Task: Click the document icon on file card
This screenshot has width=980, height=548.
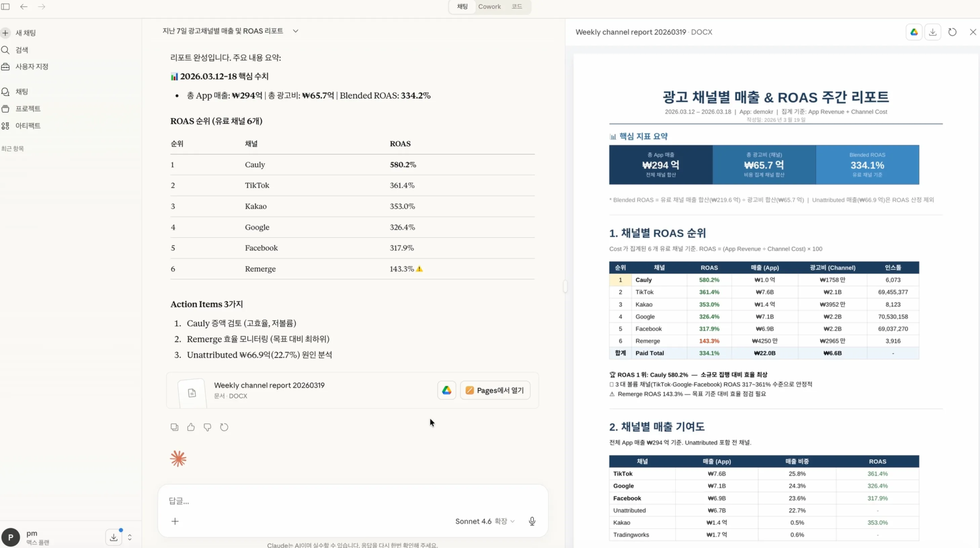Action: pyautogui.click(x=192, y=393)
